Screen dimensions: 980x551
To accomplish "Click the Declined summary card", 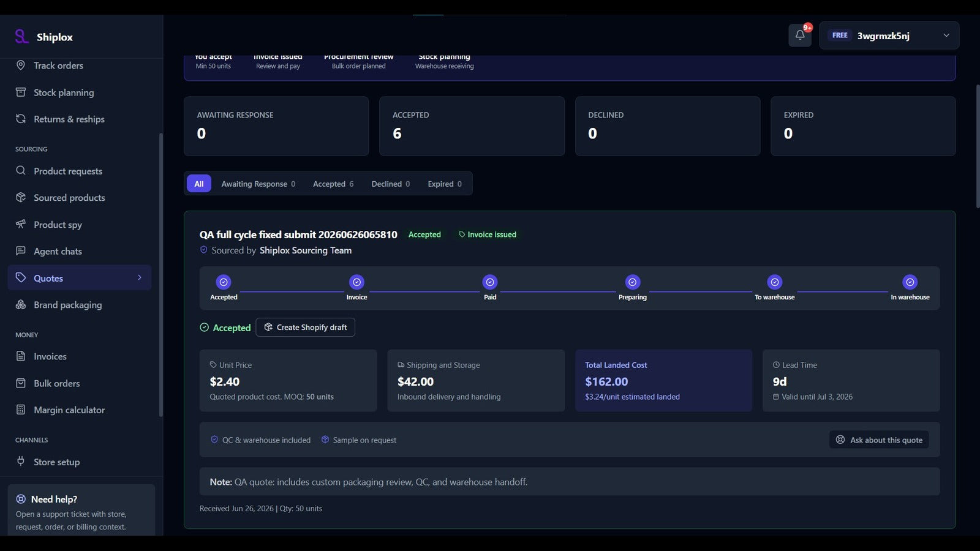I will tap(668, 126).
